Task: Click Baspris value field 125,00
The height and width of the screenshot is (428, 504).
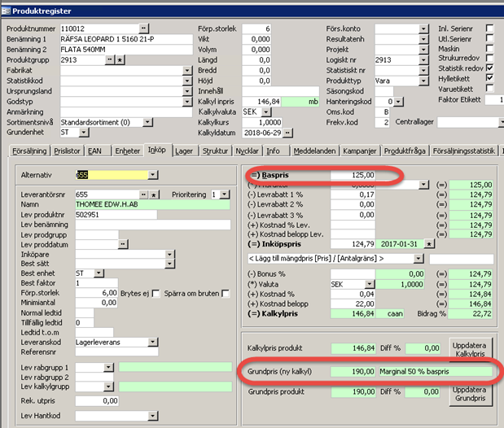Action: [x=353, y=175]
